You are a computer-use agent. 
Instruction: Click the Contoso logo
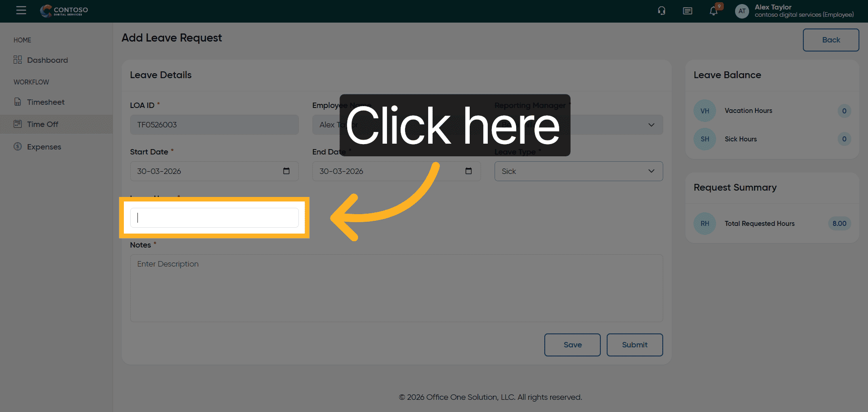point(64,11)
